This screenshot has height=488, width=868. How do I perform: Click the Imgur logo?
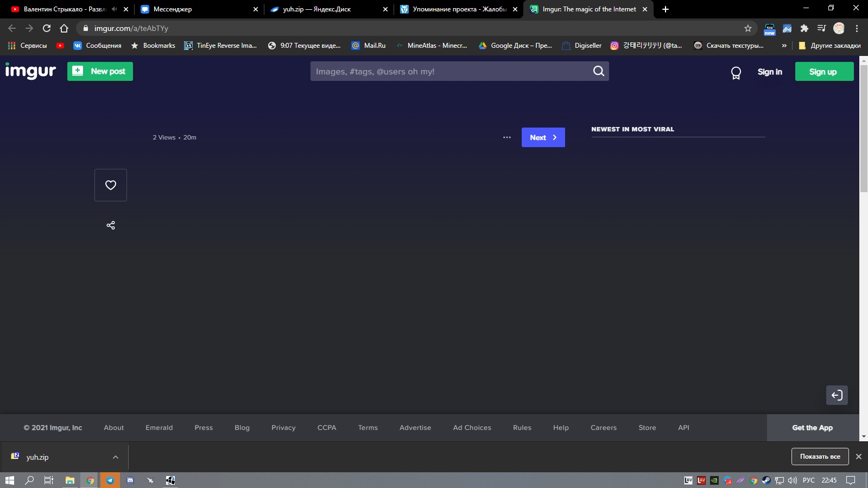pos(30,71)
